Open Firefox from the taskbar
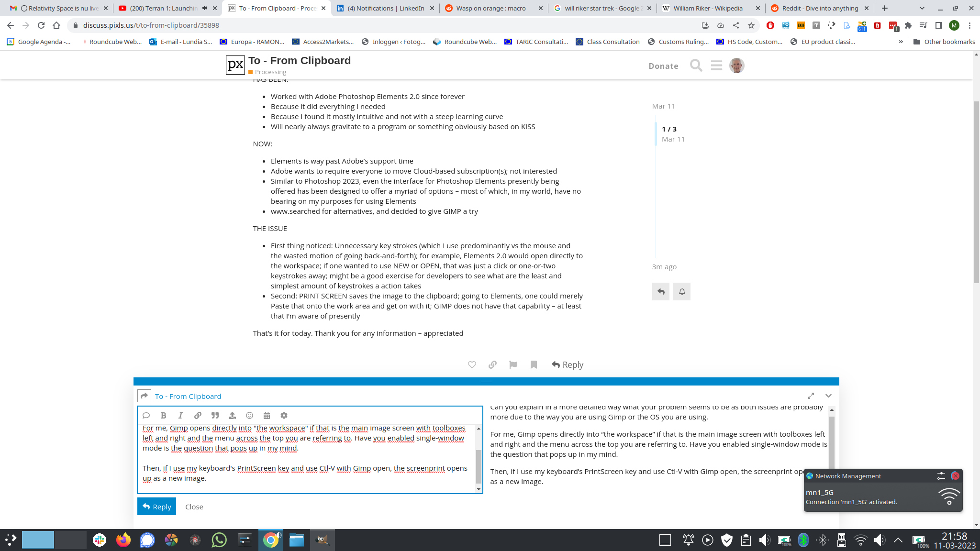980x551 pixels. pos(123,540)
